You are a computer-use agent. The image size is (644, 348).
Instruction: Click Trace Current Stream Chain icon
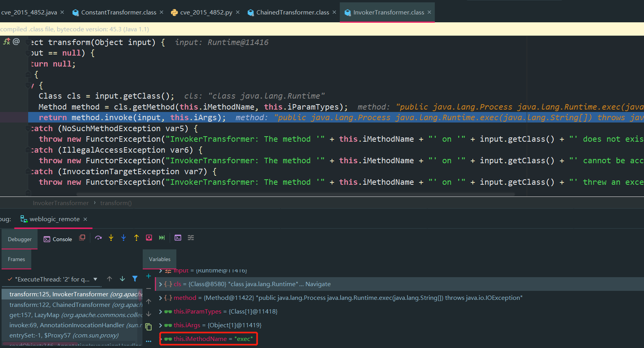point(191,238)
